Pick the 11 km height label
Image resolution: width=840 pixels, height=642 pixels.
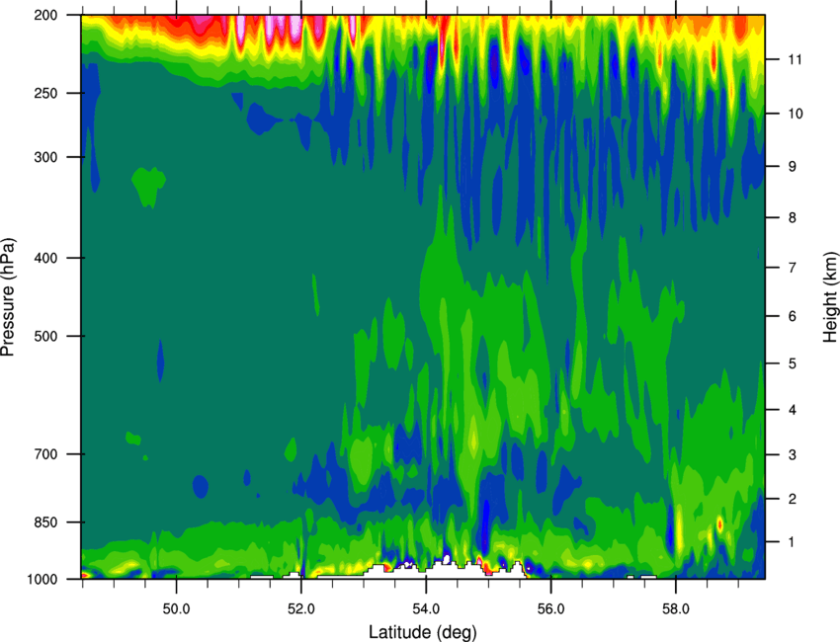pos(796,59)
